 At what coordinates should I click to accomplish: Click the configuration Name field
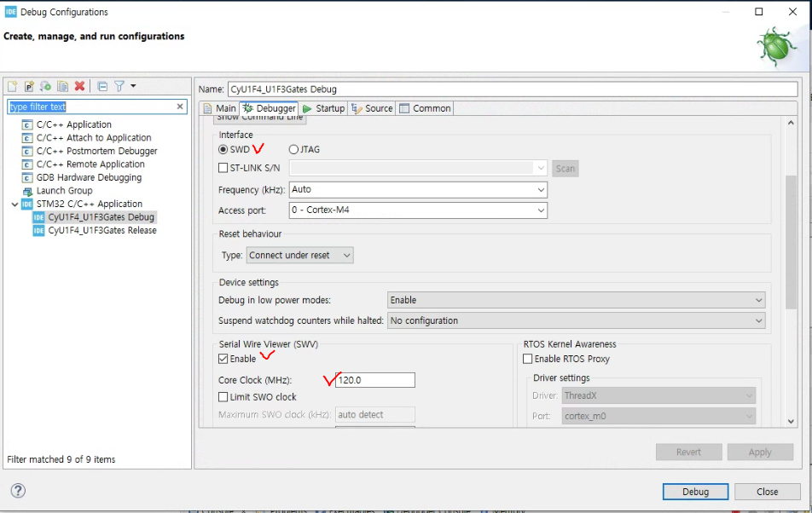(x=513, y=89)
